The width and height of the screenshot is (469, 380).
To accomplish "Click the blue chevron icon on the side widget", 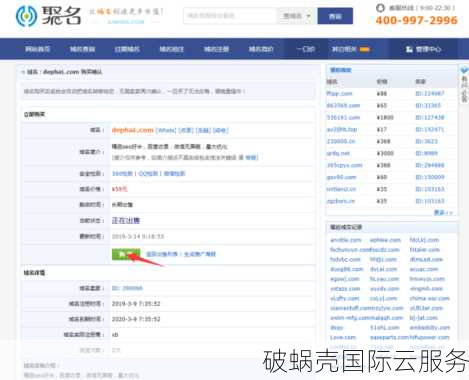I will click(464, 70).
